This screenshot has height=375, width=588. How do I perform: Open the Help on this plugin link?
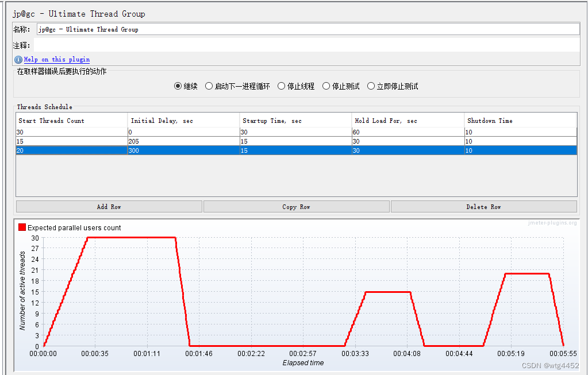point(57,59)
